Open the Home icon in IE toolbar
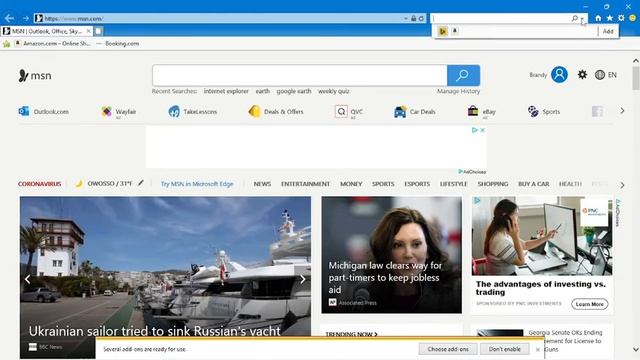 point(598,18)
